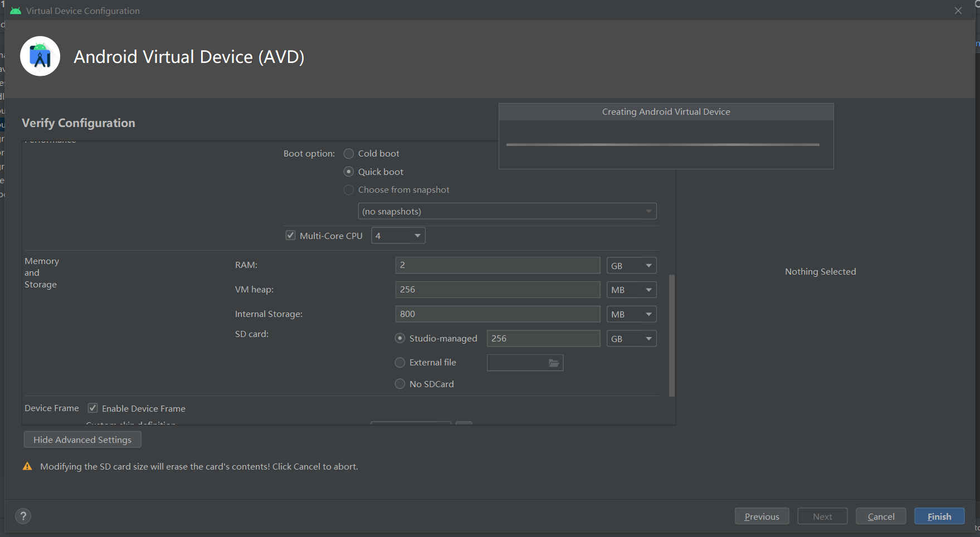Open the RAM unit GB dropdown
980x537 pixels.
click(631, 266)
